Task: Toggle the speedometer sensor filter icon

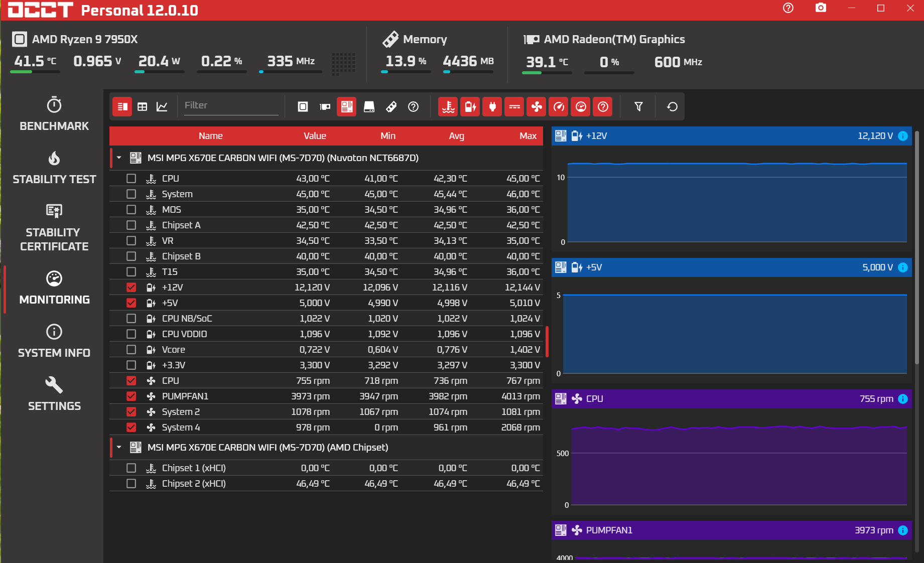Action: pos(559,106)
